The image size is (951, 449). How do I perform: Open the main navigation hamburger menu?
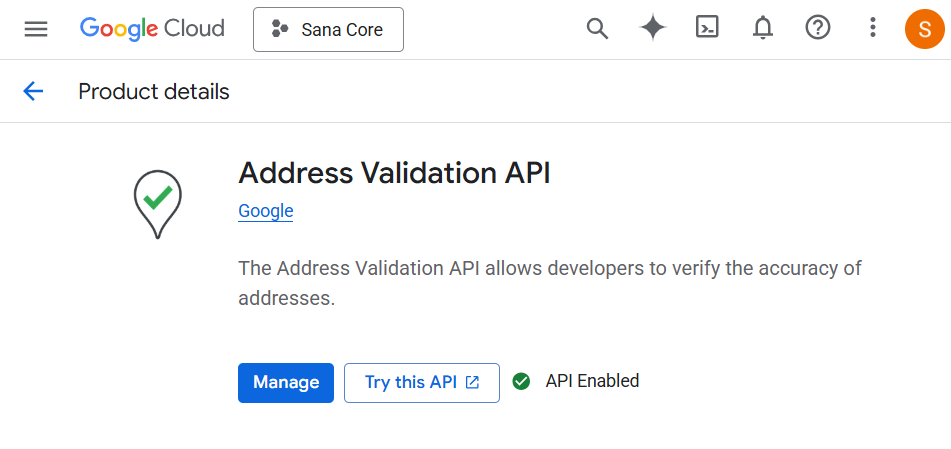pos(36,29)
